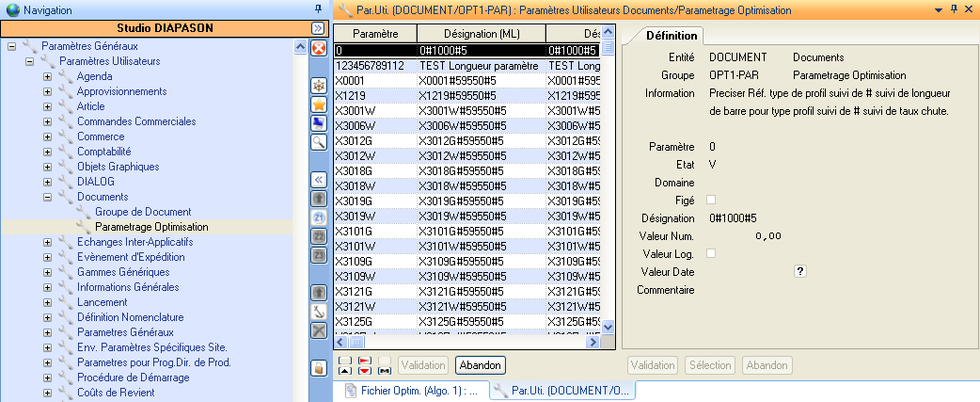Switch to the Fichier Optim. (Algo. 1) tab
The height and width of the screenshot is (402, 980).
(411, 390)
